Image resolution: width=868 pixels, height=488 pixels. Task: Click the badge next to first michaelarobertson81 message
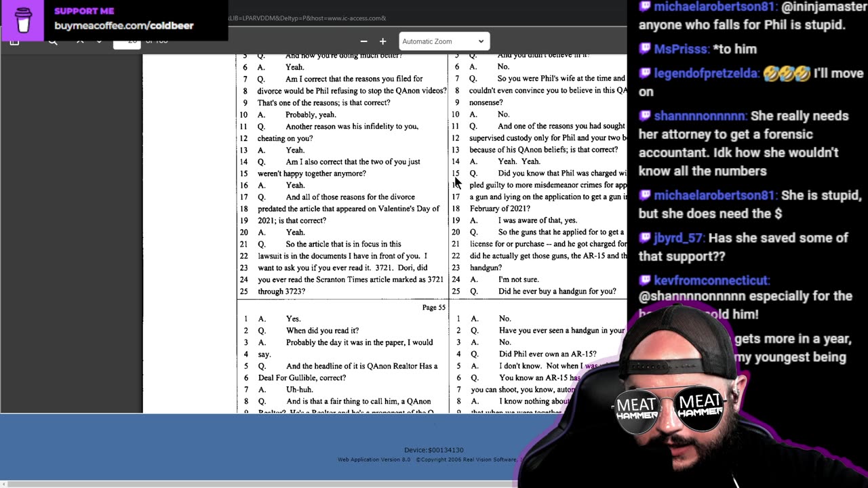(645, 7)
